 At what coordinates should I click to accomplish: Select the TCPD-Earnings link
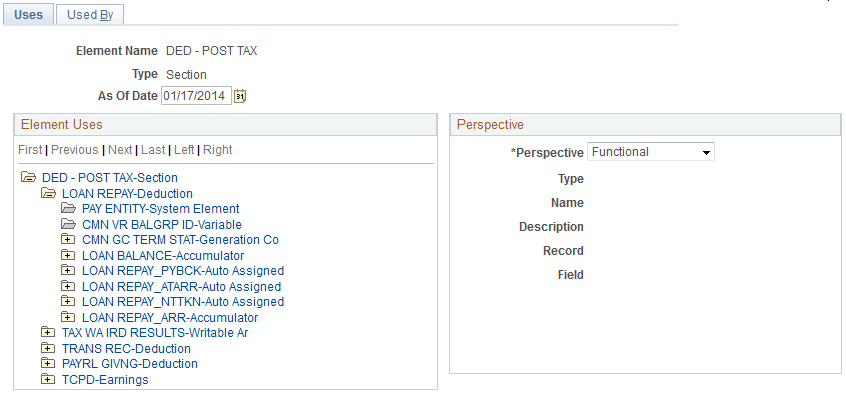pos(105,380)
